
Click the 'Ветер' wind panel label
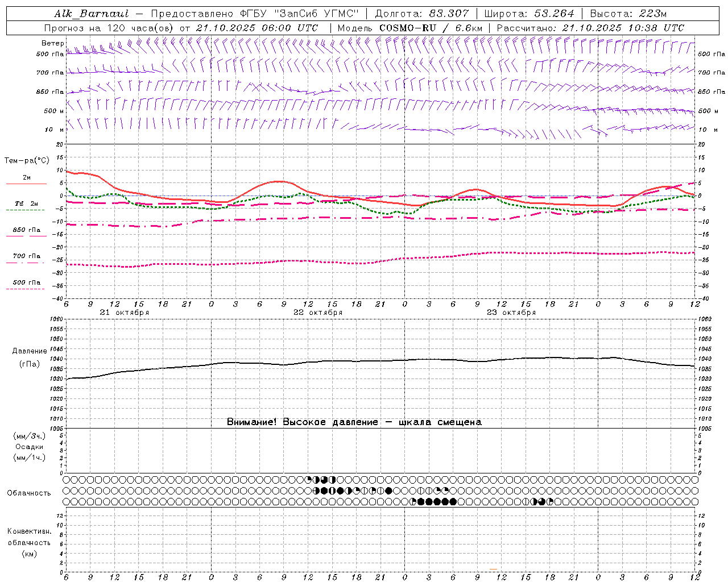point(52,43)
